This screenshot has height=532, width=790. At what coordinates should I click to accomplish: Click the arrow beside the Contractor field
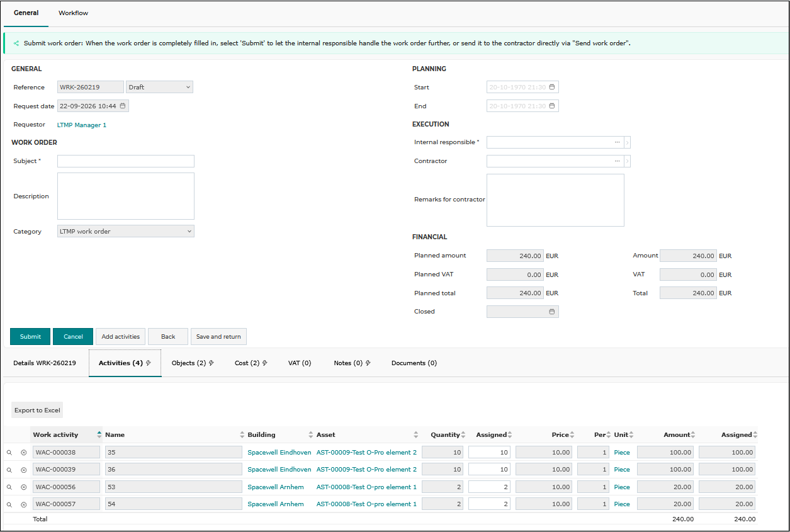click(628, 161)
